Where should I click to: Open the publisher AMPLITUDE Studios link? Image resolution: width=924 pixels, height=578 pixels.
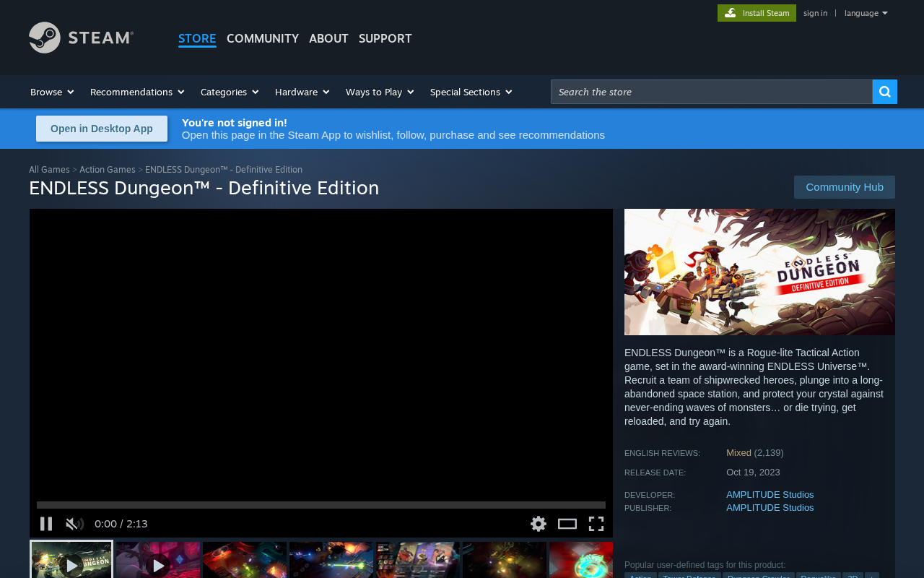pyautogui.click(x=770, y=508)
